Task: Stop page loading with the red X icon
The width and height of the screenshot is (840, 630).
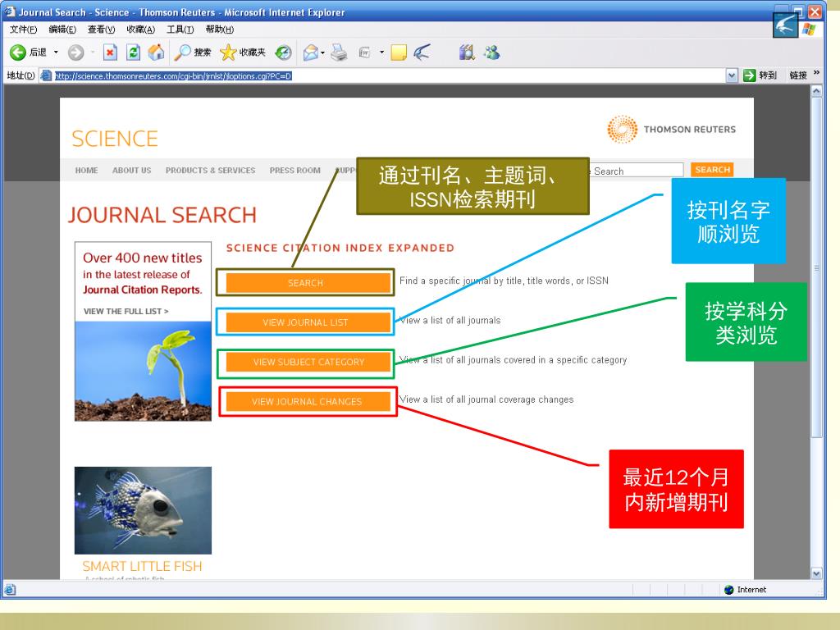Action: click(110, 52)
